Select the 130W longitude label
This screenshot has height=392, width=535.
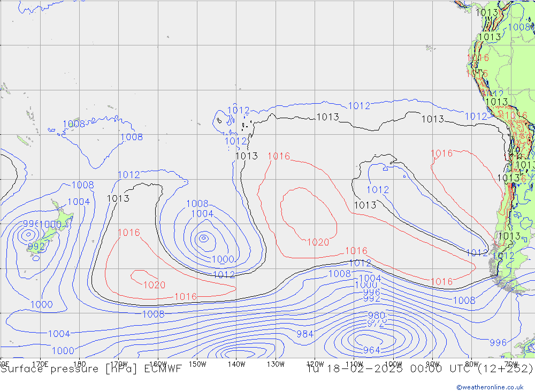276,364
